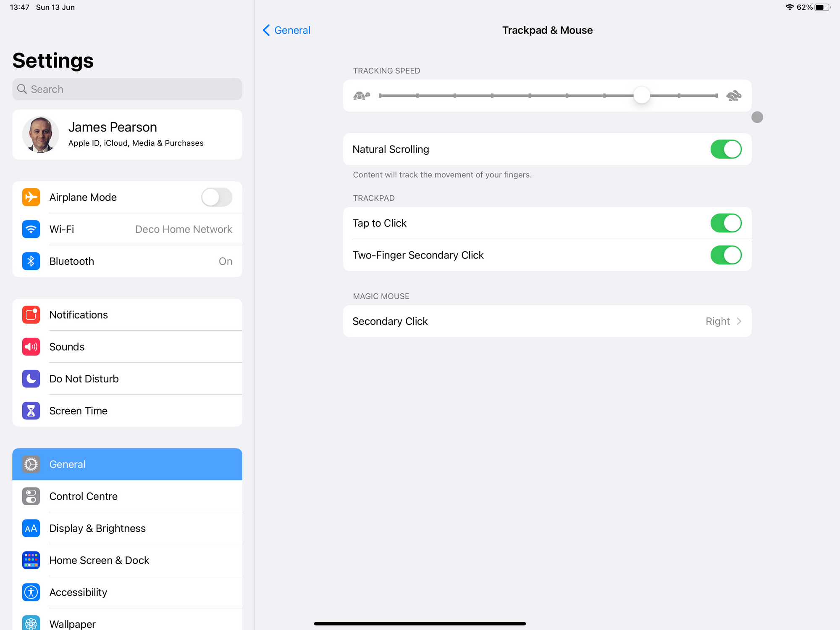The image size is (840, 630).
Task: Turn off Tap to Click
Action: pos(726,223)
